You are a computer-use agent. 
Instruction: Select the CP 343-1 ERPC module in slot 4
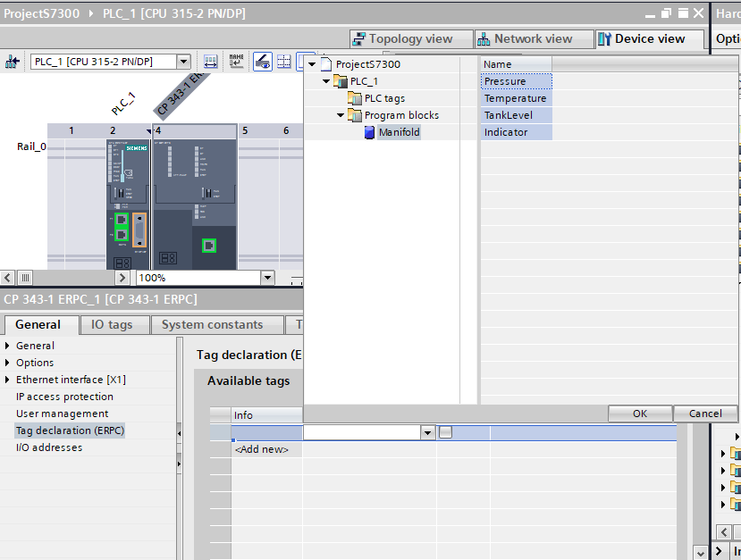click(x=195, y=204)
